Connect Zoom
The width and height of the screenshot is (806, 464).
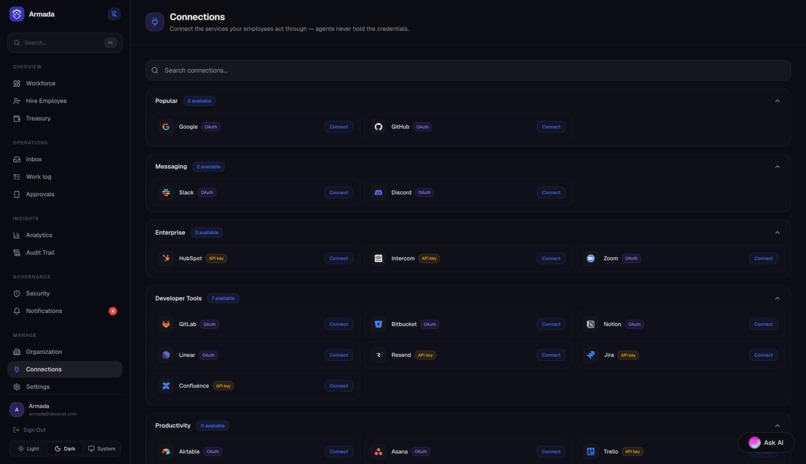[x=763, y=258]
